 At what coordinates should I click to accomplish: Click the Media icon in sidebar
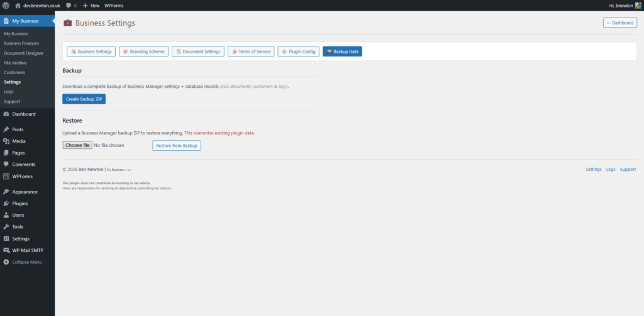point(6,141)
